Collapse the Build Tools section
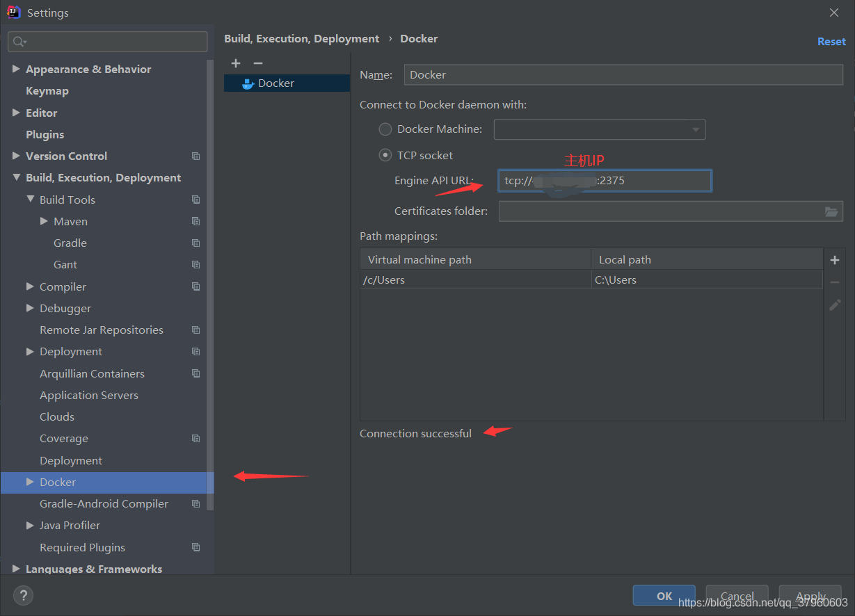Screen dimensions: 855x616 pyautogui.click(x=30, y=200)
